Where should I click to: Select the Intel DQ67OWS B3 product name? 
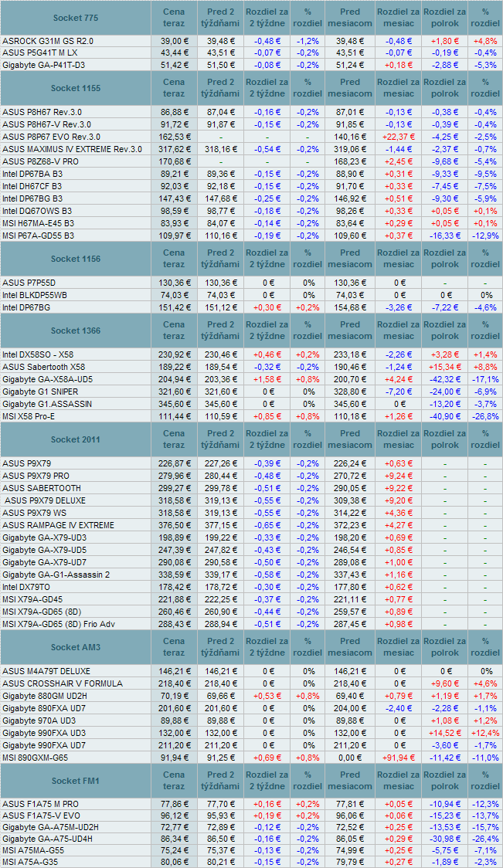37,211
